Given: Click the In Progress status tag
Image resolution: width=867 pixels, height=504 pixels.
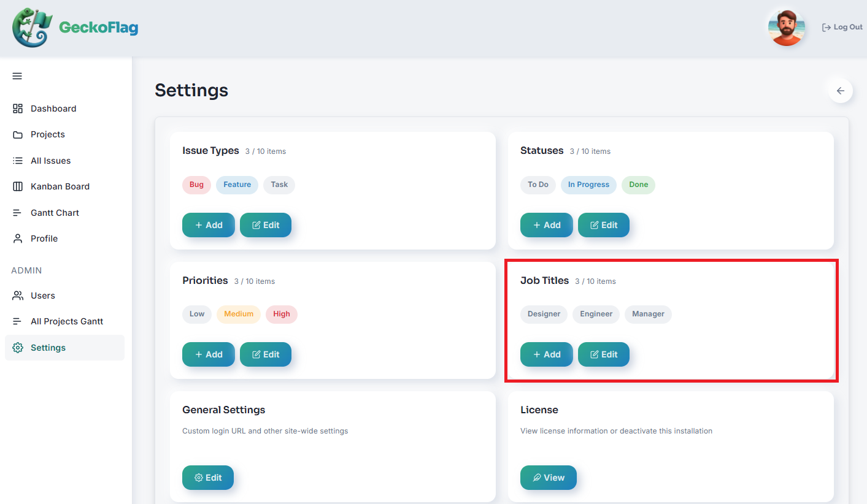Looking at the screenshot, I should point(588,185).
